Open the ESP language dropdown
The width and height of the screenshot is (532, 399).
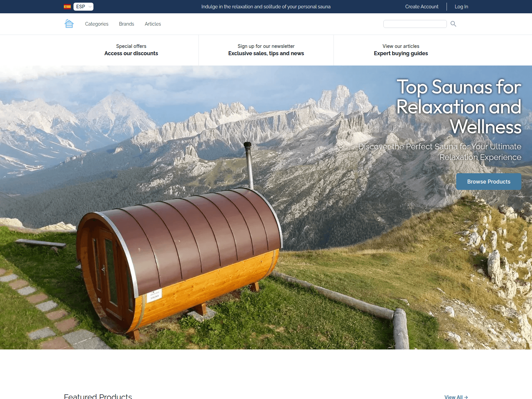[83, 7]
